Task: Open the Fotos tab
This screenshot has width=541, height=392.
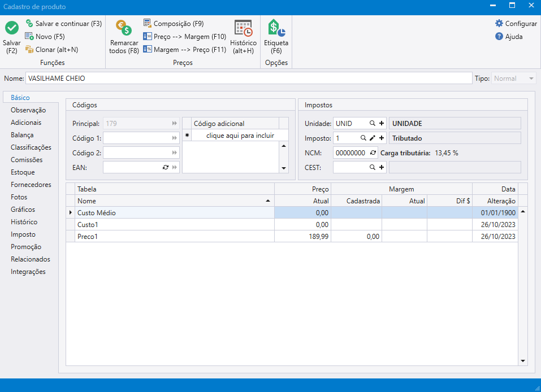Action: tap(19, 197)
